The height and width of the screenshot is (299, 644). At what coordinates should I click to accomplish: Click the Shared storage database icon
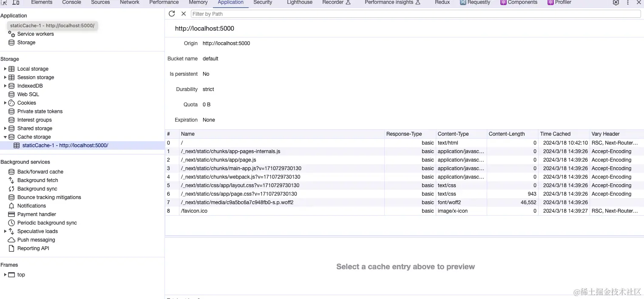11,128
